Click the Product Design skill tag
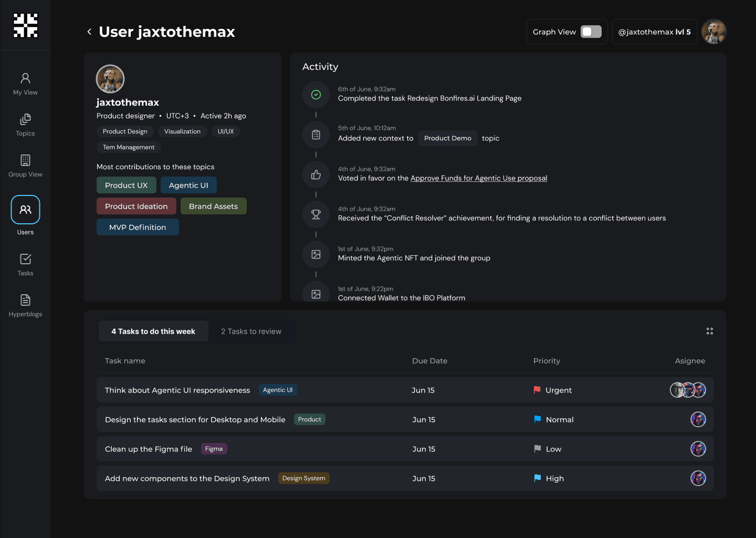This screenshot has height=538, width=756. tap(125, 131)
